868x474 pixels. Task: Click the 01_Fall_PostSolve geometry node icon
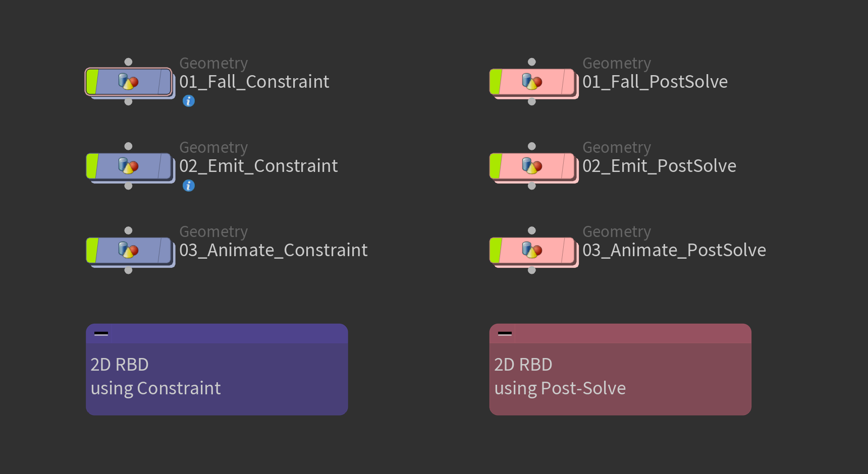[531, 82]
